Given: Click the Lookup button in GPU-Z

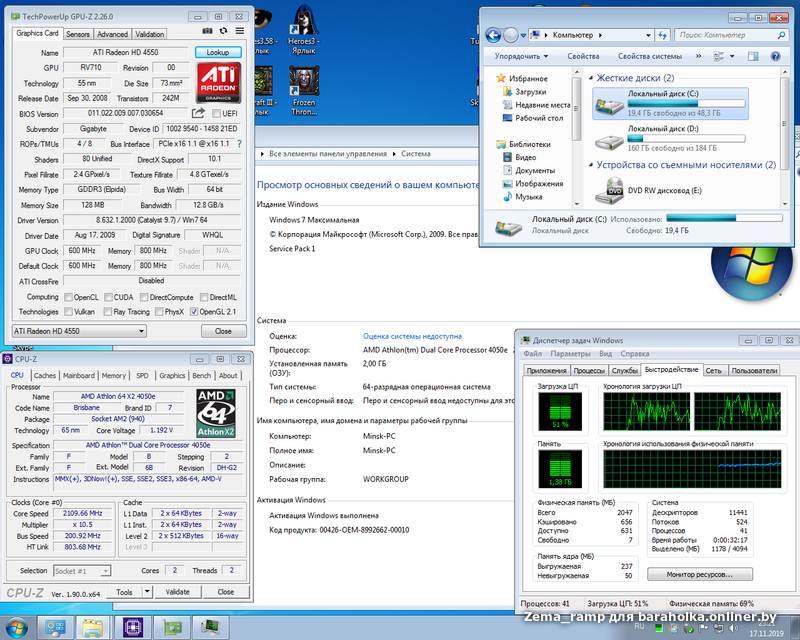Looking at the screenshot, I should tap(218, 52).
